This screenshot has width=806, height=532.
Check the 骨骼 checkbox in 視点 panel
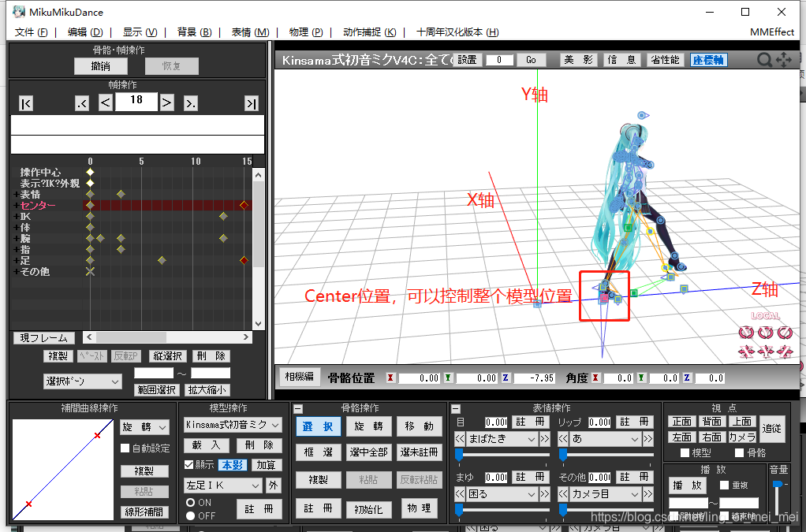(739, 452)
